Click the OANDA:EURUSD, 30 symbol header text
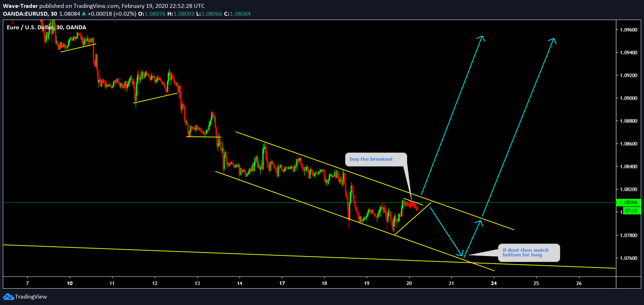This screenshot has width=644, height=305. coord(30,14)
